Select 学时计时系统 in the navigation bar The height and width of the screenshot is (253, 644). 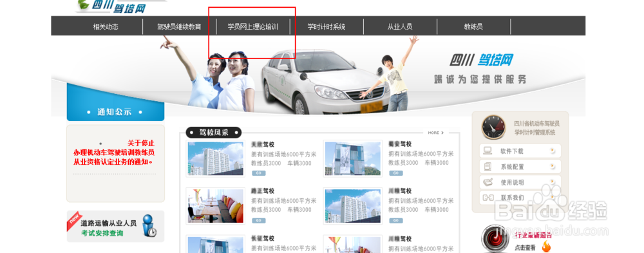(x=327, y=26)
